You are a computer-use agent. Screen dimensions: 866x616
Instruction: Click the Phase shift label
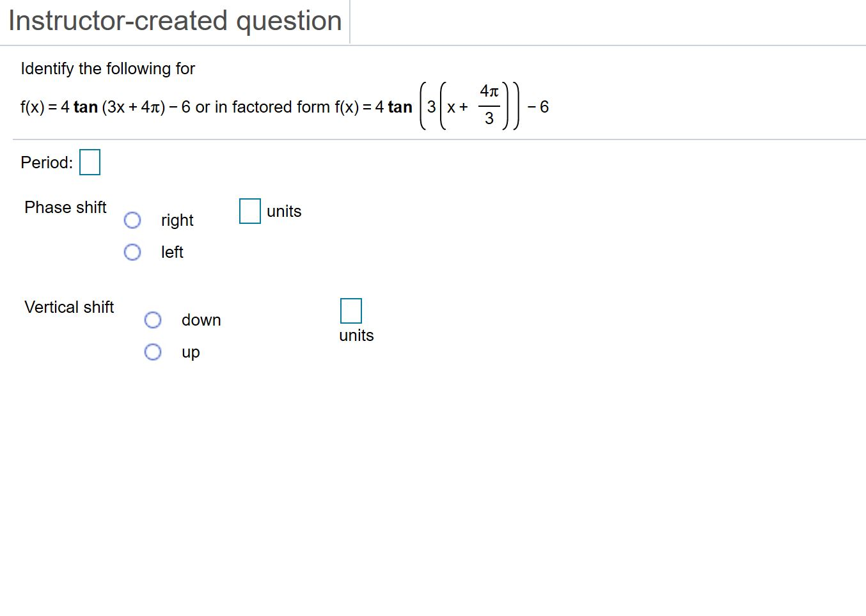pos(65,207)
